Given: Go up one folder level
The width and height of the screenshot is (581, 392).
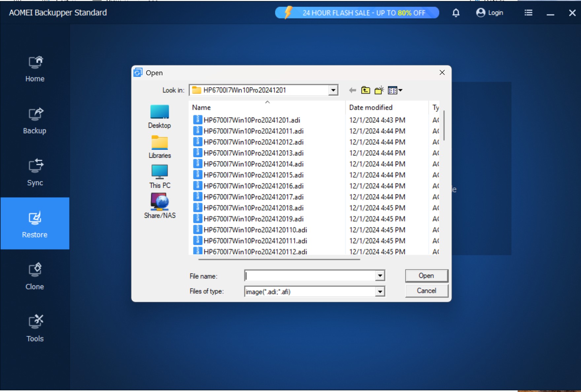Looking at the screenshot, I should 365,90.
